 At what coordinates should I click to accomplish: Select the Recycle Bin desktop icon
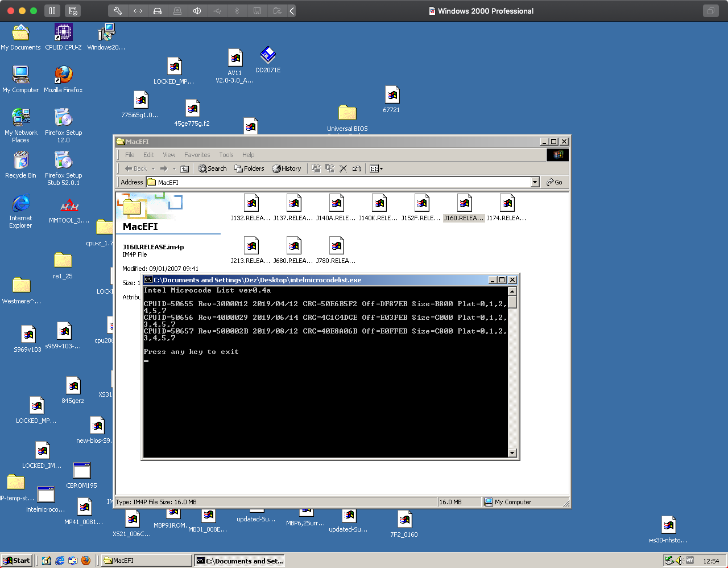20,165
